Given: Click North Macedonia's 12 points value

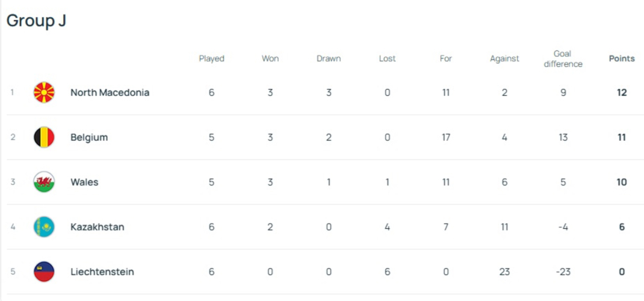Looking at the screenshot, I should click(622, 93).
